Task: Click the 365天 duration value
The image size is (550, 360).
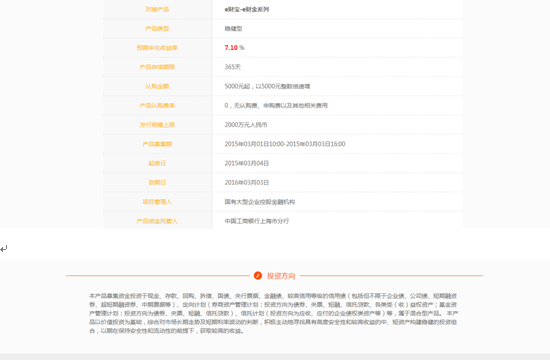Action: (233, 67)
